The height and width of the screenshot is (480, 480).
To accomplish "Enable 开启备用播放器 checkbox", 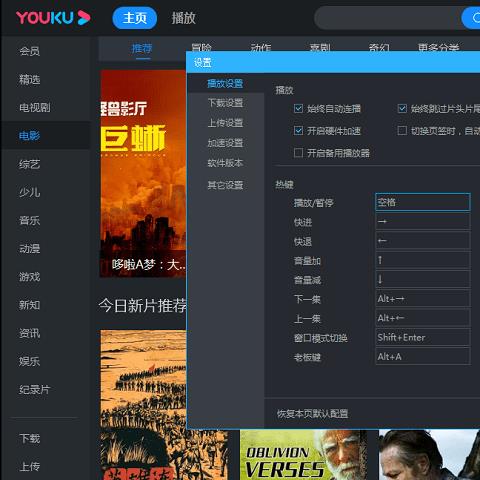I will [x=298, y=153].
